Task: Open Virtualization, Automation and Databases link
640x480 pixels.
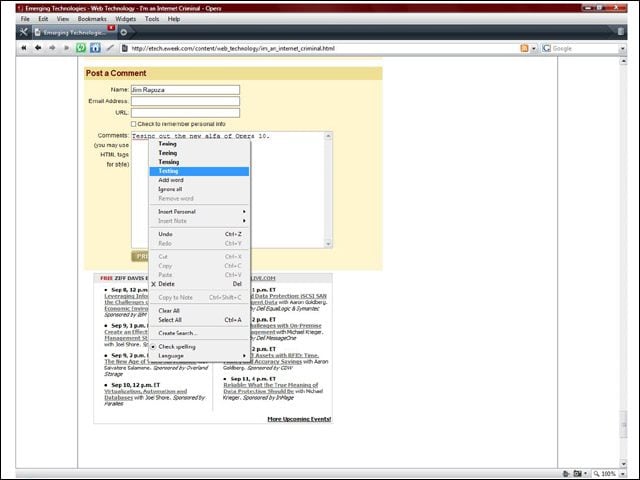Action: (x=146, y=394)
